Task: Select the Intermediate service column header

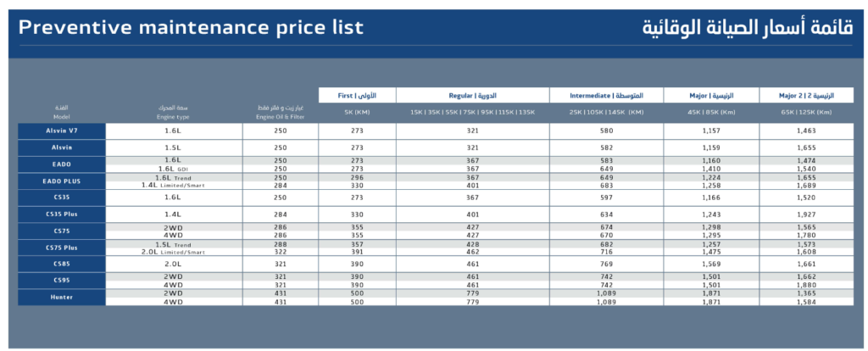Action: 605,95
